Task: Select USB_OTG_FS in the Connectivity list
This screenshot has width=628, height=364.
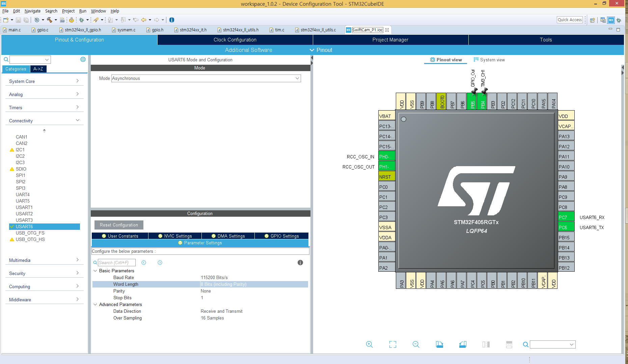Action: pyautogui.click(x=30, y=233)
